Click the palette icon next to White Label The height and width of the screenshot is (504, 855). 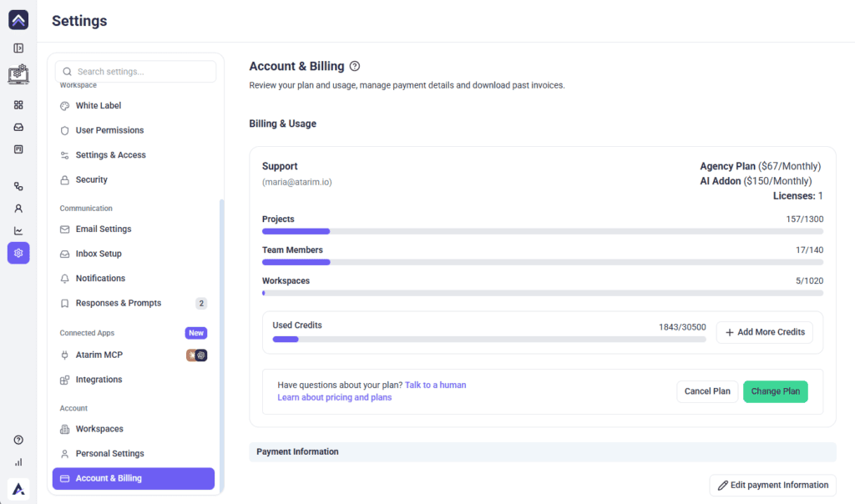pos(64,106)
